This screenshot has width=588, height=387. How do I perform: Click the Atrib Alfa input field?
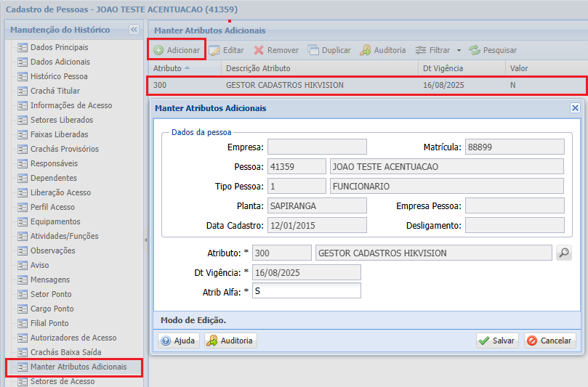[x=307, y=291]
